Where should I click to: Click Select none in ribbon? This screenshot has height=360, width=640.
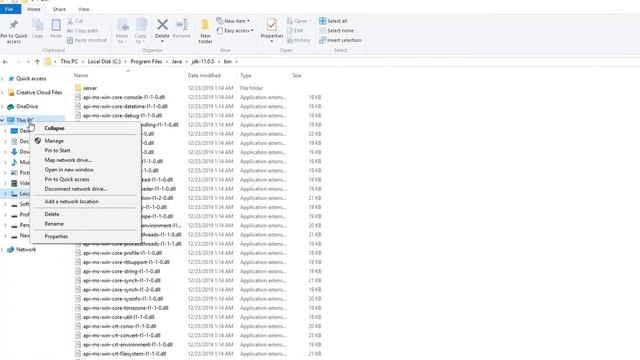[x=336, y=31]
